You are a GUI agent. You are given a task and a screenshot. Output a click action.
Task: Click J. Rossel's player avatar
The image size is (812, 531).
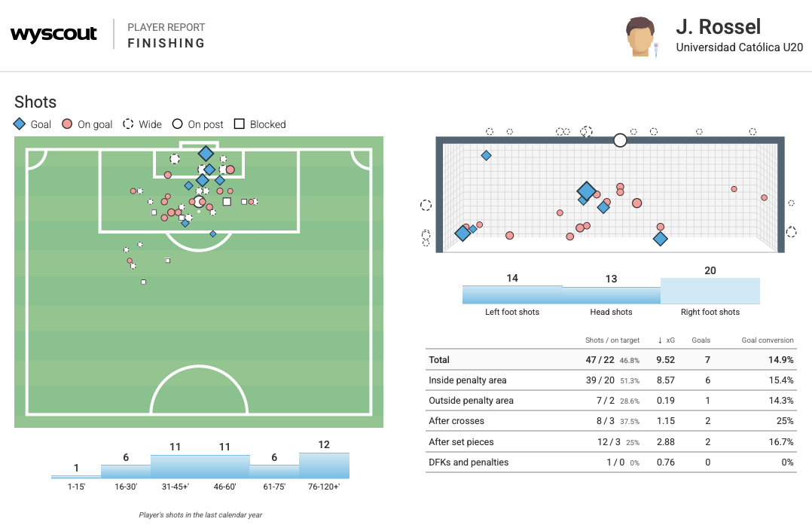641,36
